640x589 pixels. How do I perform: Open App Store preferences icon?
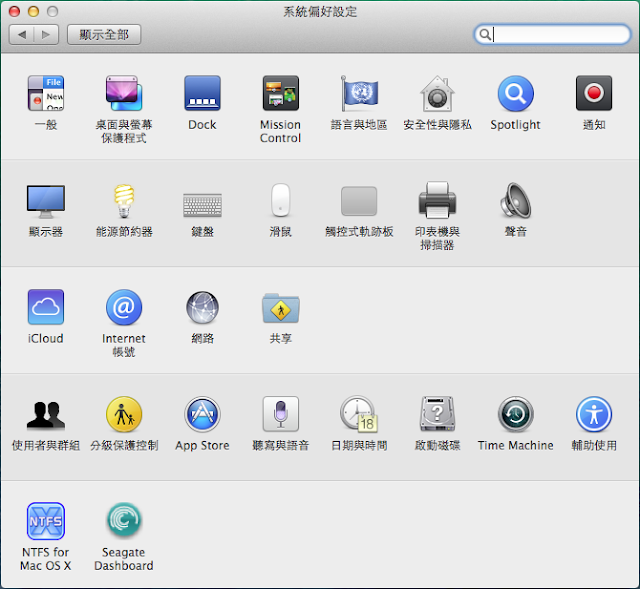tap(202, 414)
